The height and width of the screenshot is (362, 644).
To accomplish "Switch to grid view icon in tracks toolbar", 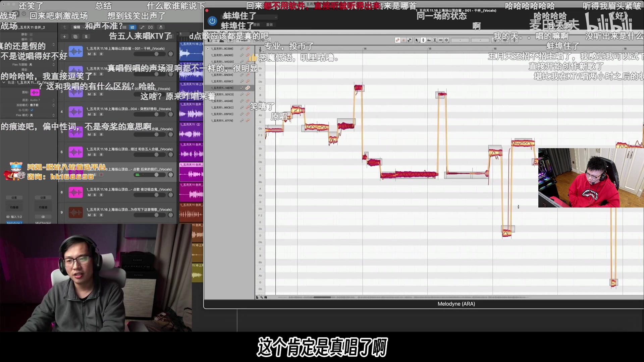I will [x=124, y=27].
